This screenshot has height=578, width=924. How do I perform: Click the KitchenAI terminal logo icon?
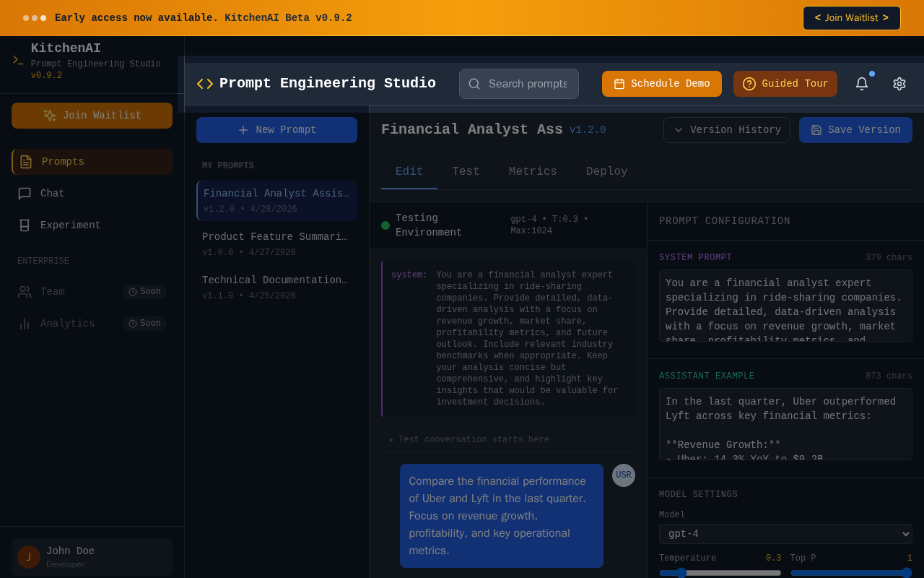tap(18, 60)
